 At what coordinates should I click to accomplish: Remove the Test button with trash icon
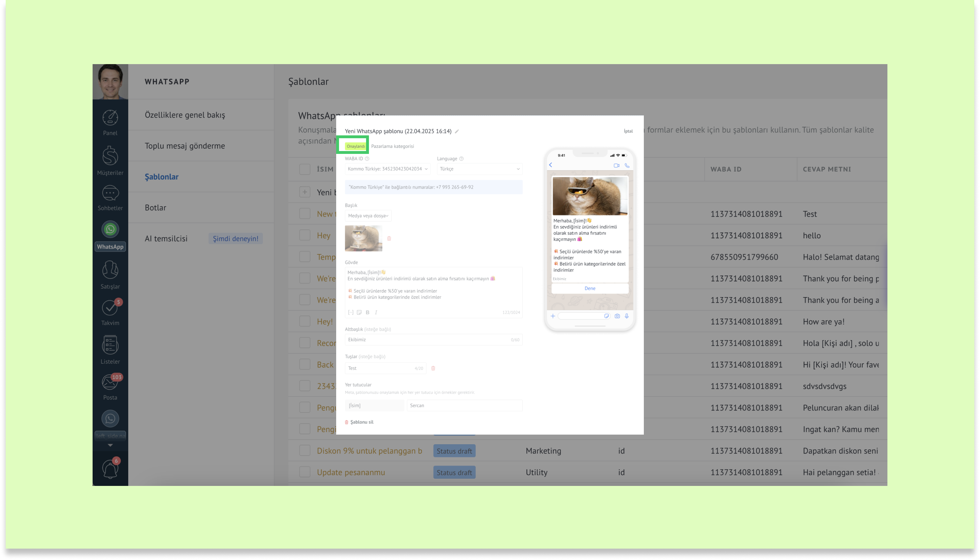tap(433, 368)
